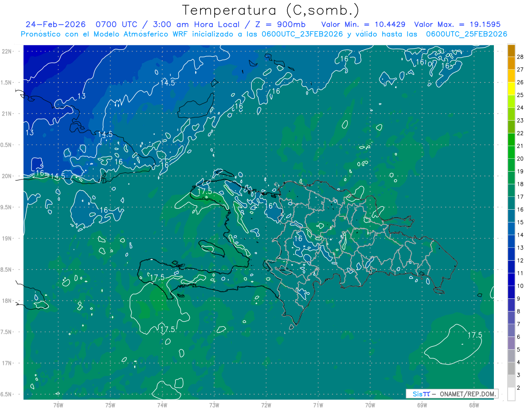
Task: Click "3:00 am Hora Local" text
Action: click(x=196, y=25)
